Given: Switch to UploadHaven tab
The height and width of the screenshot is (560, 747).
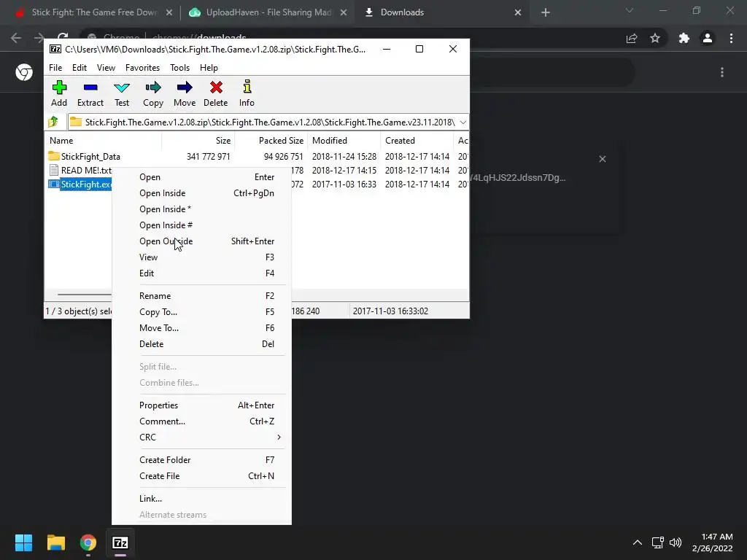Looking at the screenshot, I should 267,12.
